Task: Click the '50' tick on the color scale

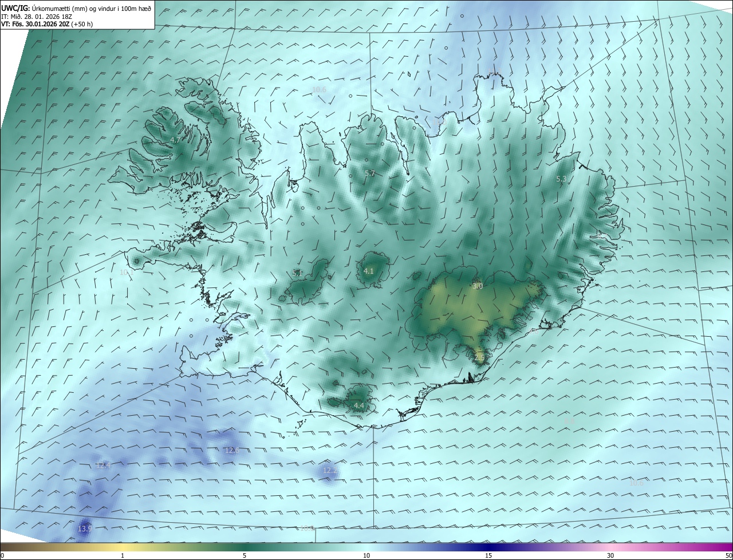Action: click(728, 555)
